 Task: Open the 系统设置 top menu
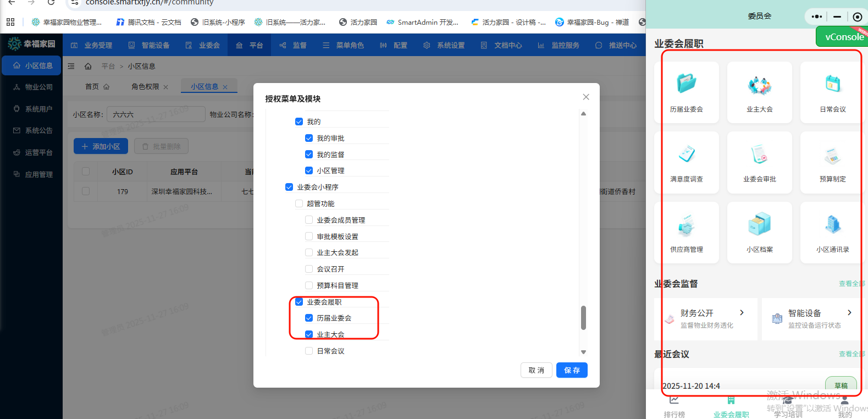(444, 45)
